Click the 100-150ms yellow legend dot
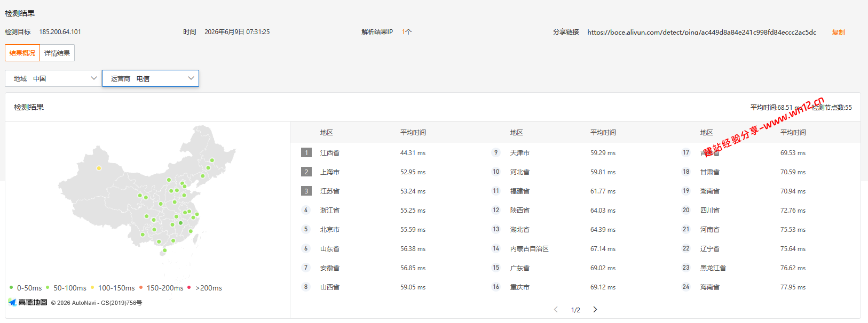Image resolution: width=868 pixels, height=323 pixels. coord(92,287)
